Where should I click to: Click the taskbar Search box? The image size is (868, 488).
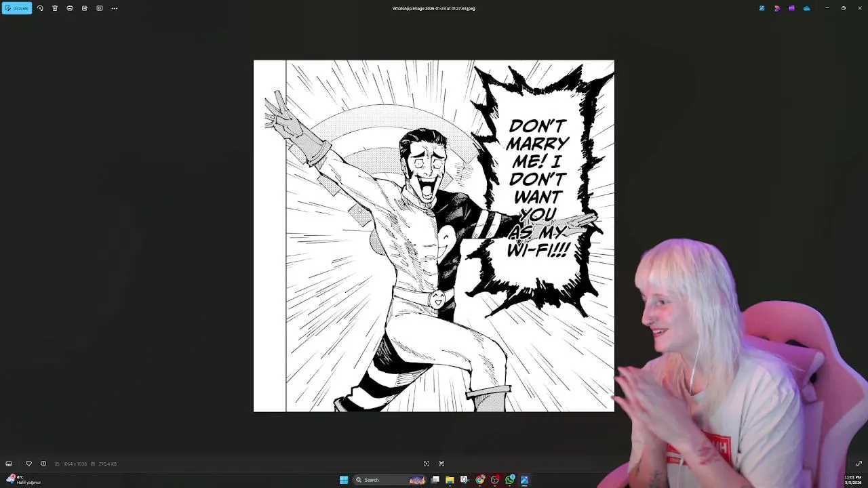pos(390,480)
